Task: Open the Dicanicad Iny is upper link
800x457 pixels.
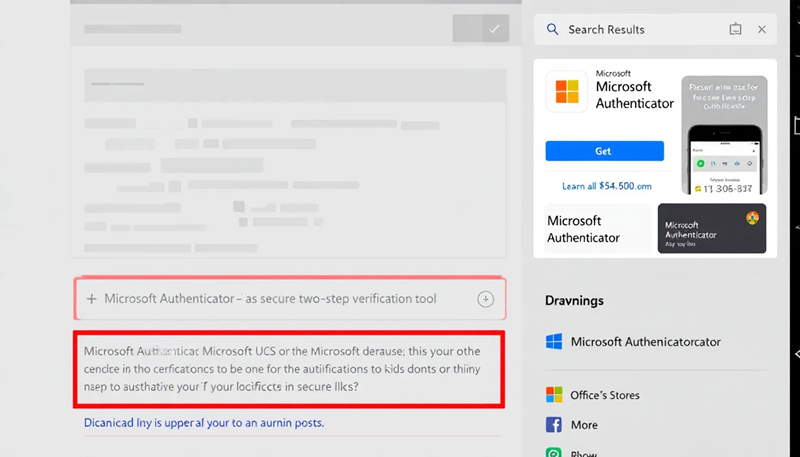Action: pos(204,423)
